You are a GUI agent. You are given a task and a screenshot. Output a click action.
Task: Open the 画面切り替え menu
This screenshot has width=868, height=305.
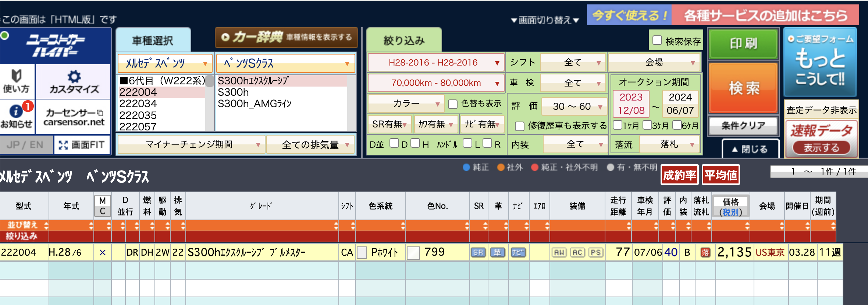click(x=545, y=20)
